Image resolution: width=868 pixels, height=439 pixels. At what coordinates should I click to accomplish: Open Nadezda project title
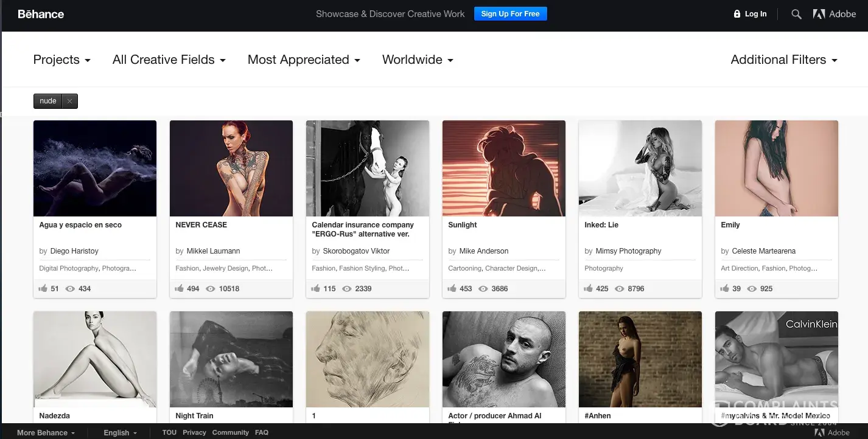click(54, 416)
